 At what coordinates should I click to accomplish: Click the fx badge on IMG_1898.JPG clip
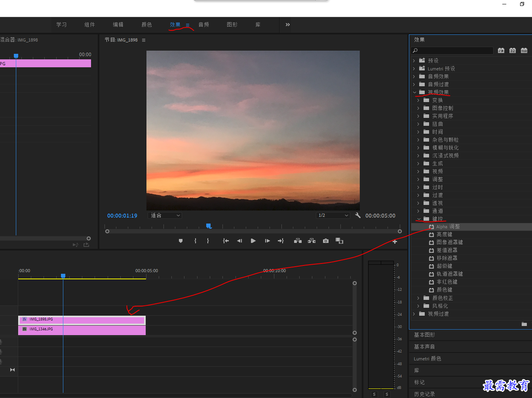click(25, 319)
